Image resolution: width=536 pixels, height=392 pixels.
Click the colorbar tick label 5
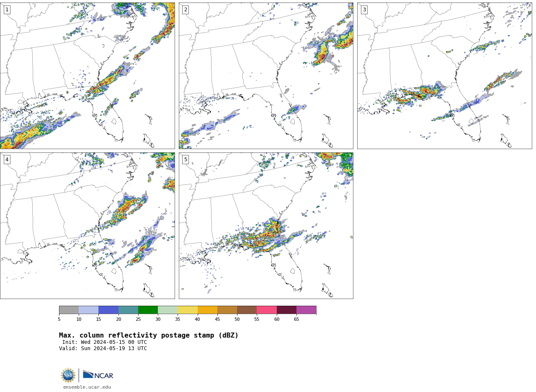pos(59,320)
